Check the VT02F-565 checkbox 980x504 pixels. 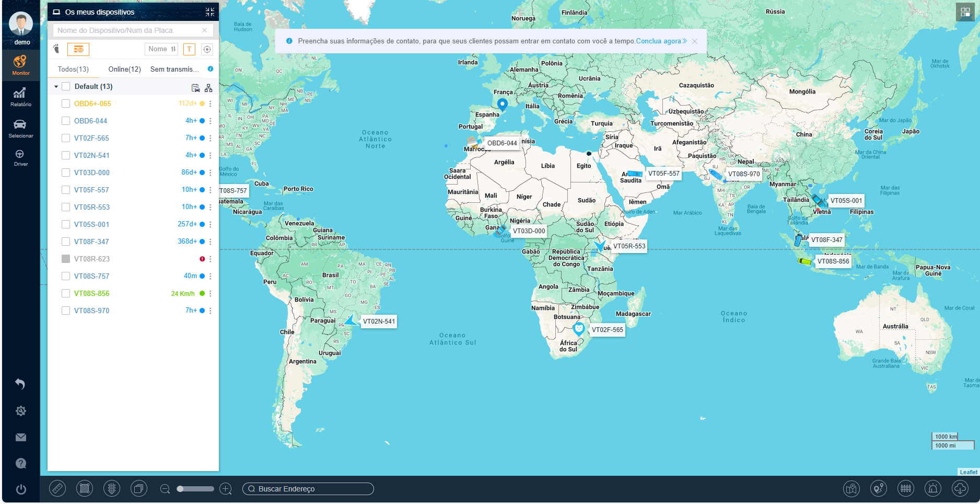(66, 138)
